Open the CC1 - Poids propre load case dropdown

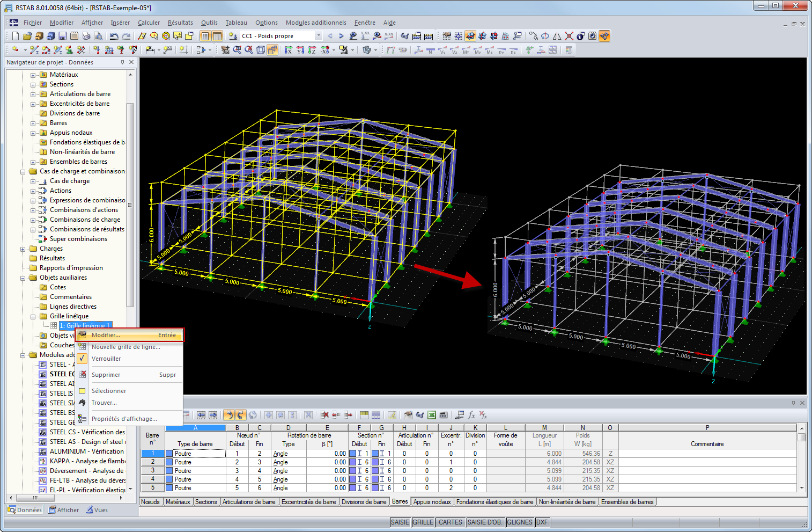point(318,36)
